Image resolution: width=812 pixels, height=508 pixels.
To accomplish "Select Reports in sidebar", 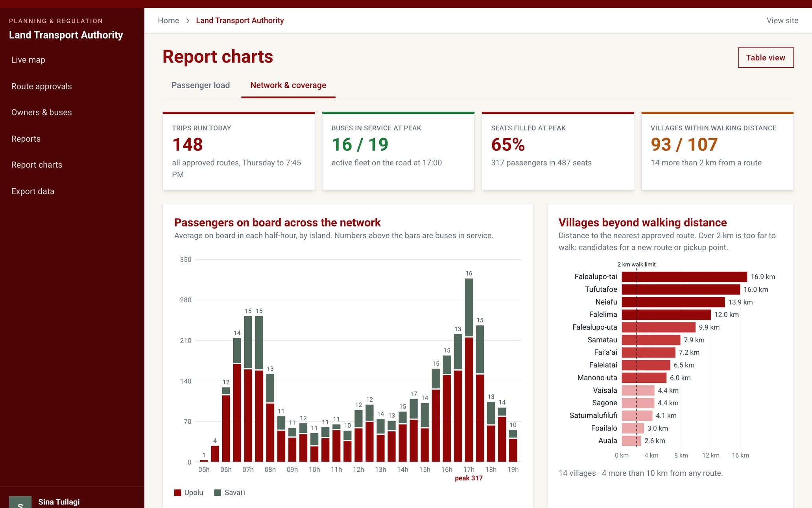I will tap(26, 139).
